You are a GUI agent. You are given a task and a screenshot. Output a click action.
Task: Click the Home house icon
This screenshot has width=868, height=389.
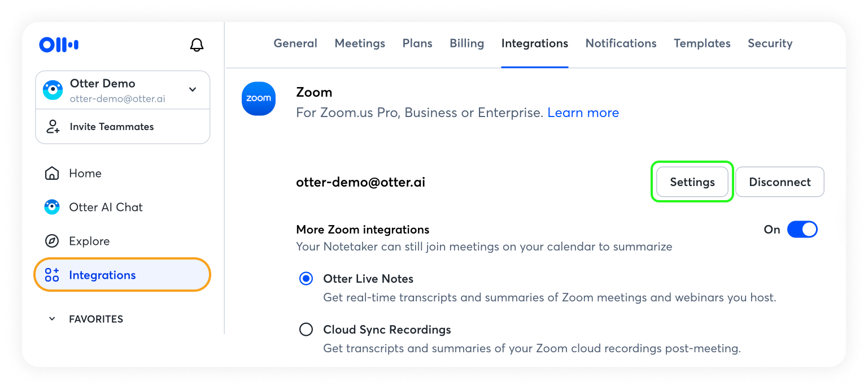52,173
